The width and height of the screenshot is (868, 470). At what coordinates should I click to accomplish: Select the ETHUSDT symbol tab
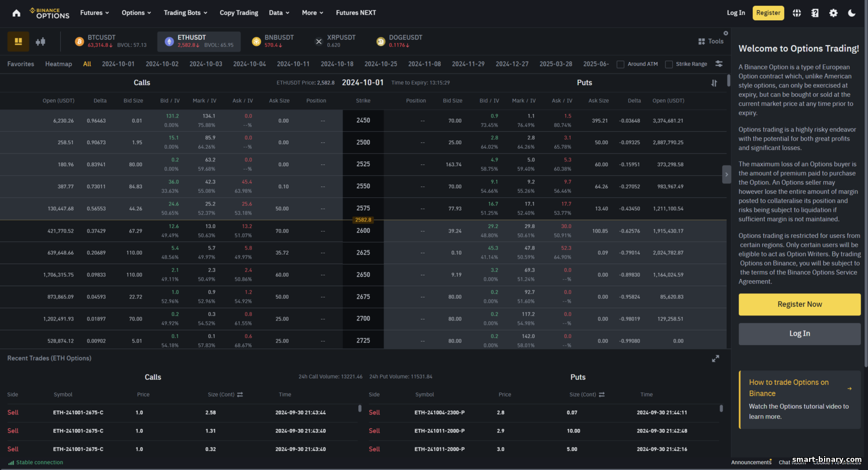[199, 42]
